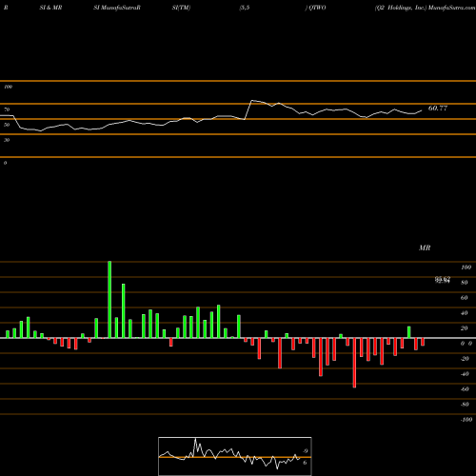Click the MR axis label -100
476x476 pixels.
[x=466, y=420]
